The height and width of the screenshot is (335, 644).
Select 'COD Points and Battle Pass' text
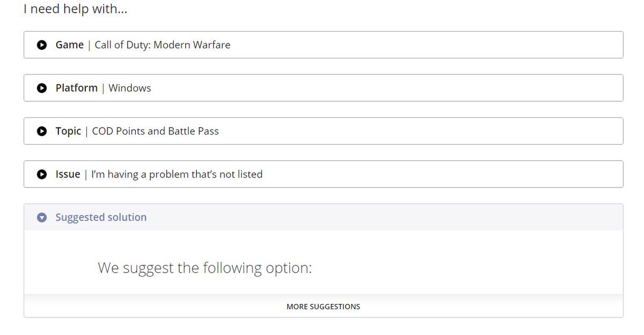156,131
